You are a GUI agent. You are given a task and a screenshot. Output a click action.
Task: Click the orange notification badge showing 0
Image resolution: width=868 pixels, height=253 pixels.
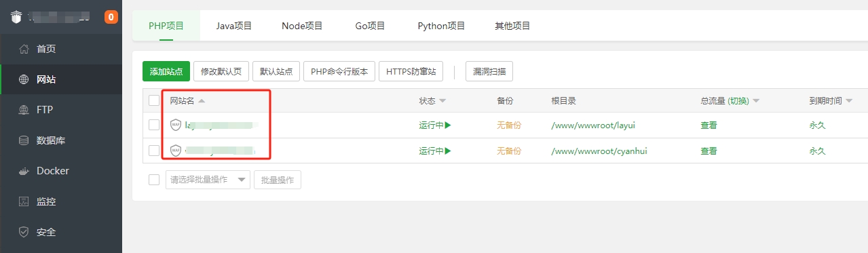[x=111, y=17]
